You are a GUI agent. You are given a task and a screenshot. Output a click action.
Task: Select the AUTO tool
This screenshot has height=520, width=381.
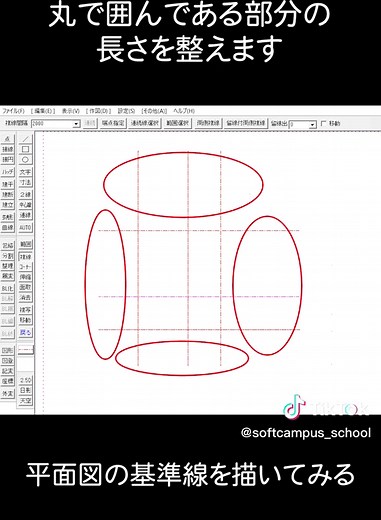[25, 228]
